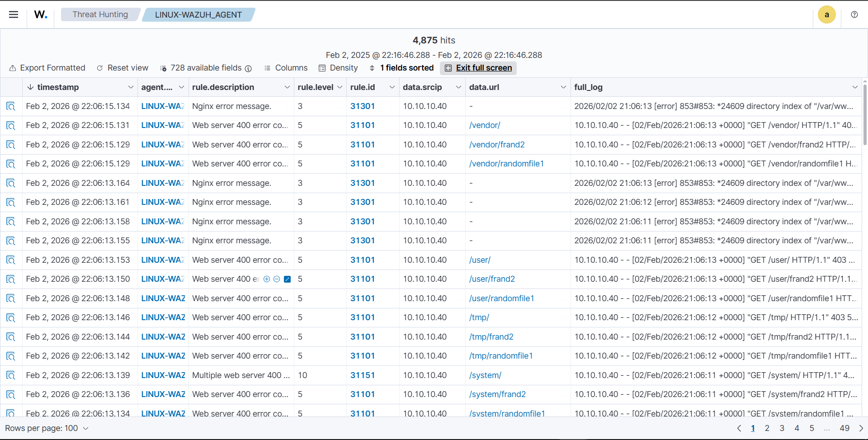Open the hamburger navigation menu
Screen dimensions: 868x440
[x=14, y=14]
